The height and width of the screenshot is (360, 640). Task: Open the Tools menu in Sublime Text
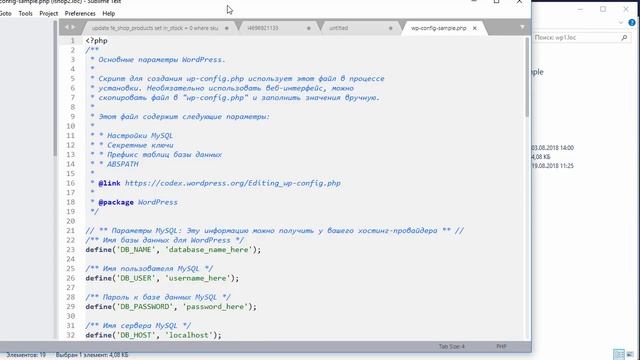25,13
